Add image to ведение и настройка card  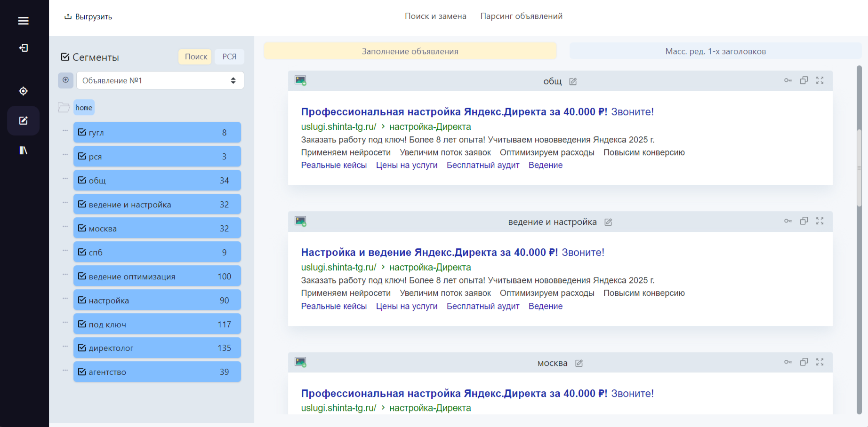(300, 221)
